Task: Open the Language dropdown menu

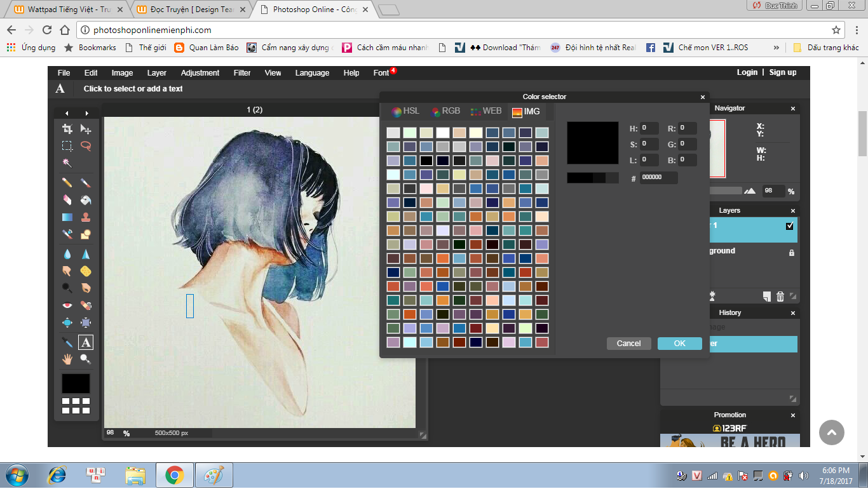Action: (312, 73)
